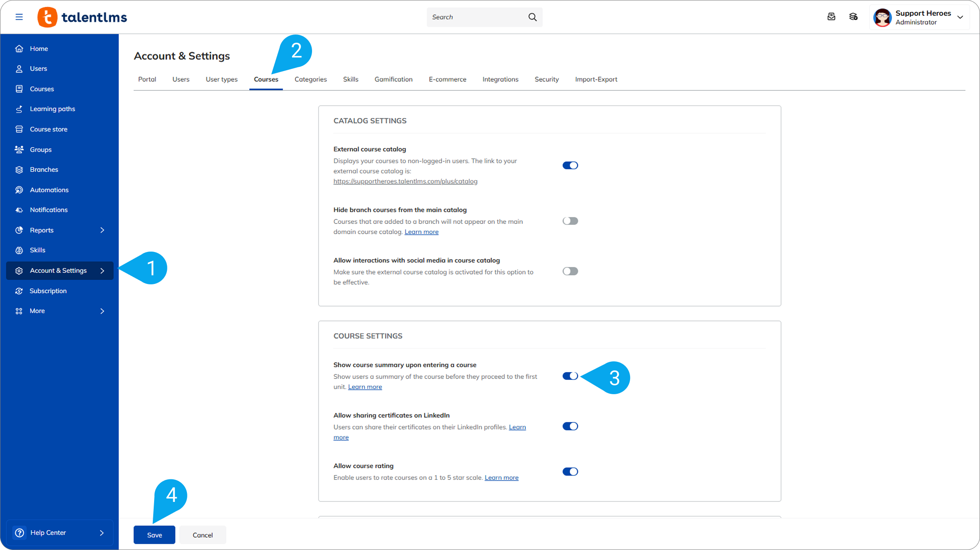
Task: Open Support Heroes profile dropdown
Action: [960, 17]
